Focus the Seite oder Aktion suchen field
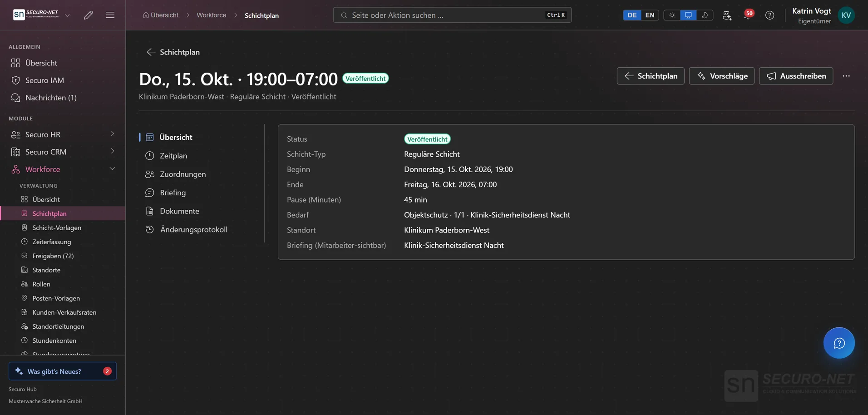 tap(452, 15)
